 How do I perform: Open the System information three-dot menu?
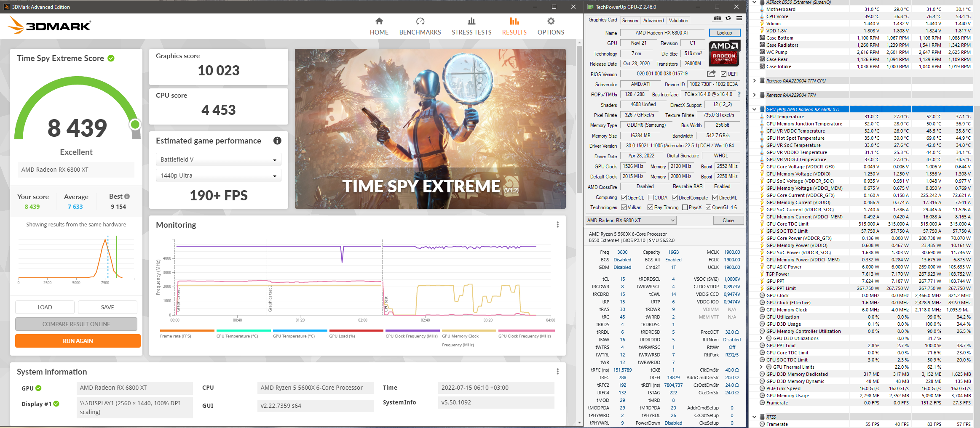[557, 371]
